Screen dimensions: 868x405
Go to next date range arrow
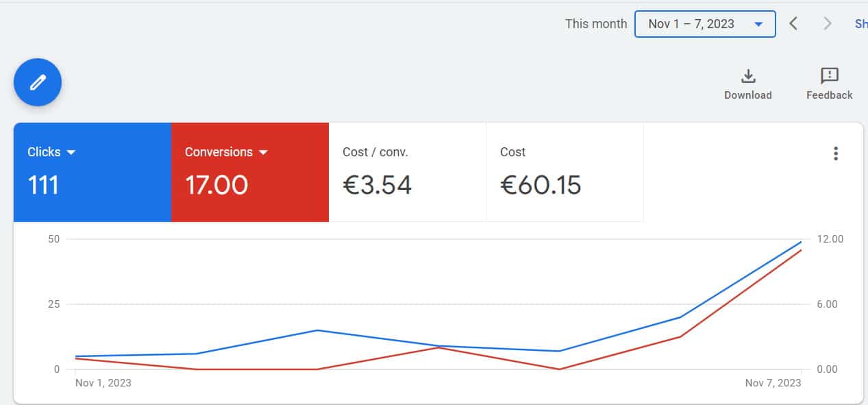[828, 24]
